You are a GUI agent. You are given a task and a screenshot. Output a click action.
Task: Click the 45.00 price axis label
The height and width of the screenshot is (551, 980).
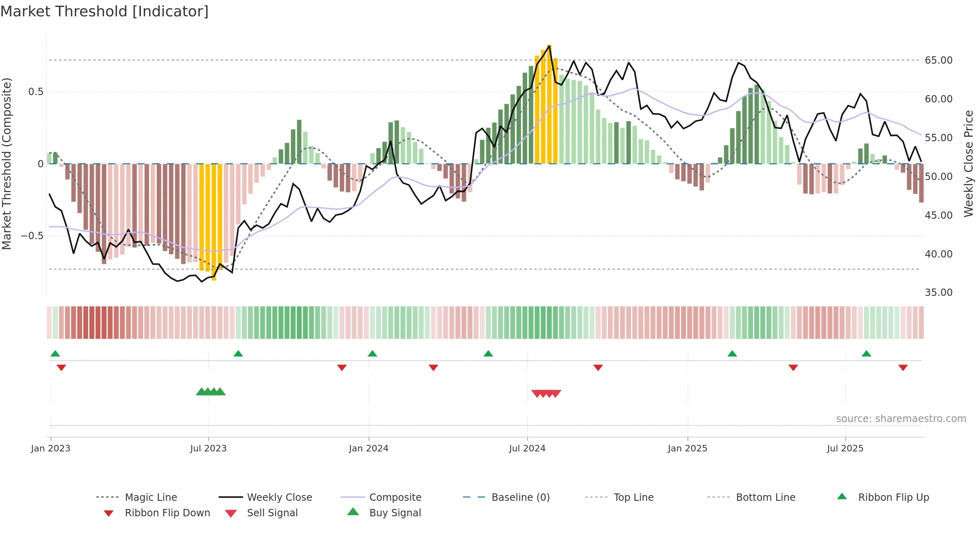tap(939, 216)
